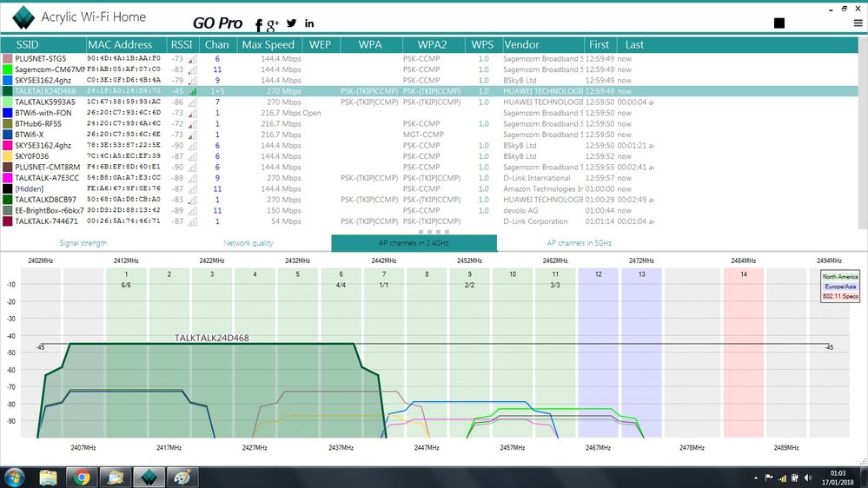Click signal bars icon for TALKTALK24D468
Screen dimensions: 868x488
193,91
